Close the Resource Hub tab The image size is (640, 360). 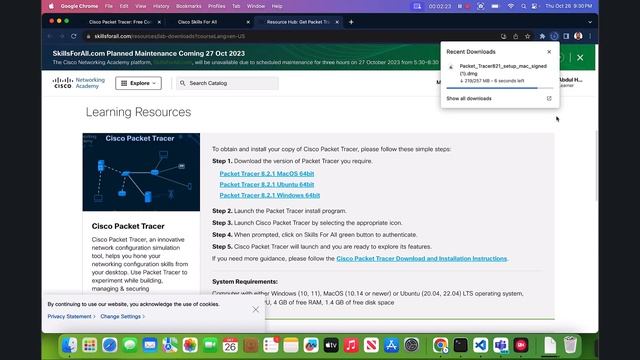tap(337, 22)
